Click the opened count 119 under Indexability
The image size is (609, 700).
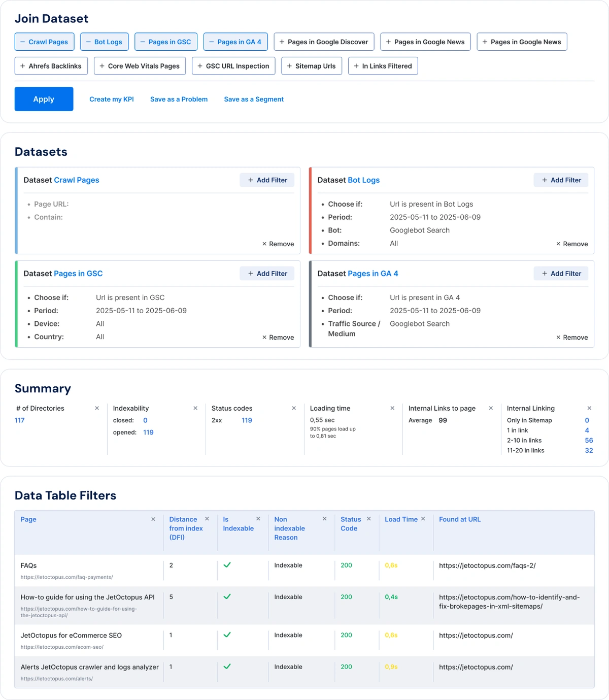click(x=148, y=432)
